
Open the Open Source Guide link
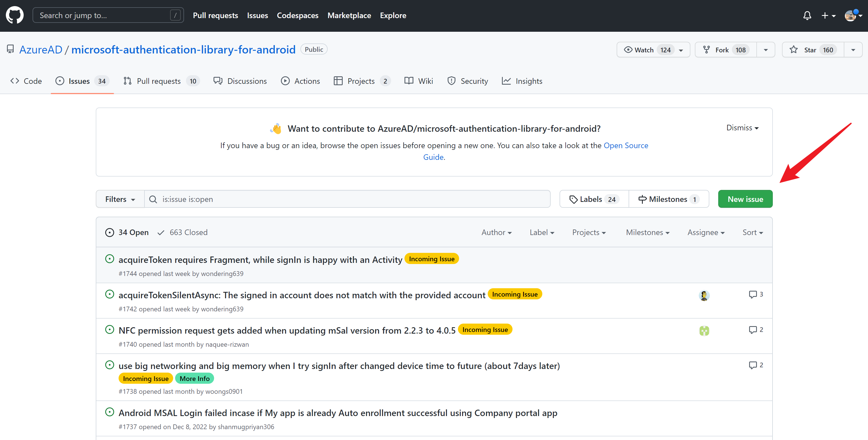point(626,146)
